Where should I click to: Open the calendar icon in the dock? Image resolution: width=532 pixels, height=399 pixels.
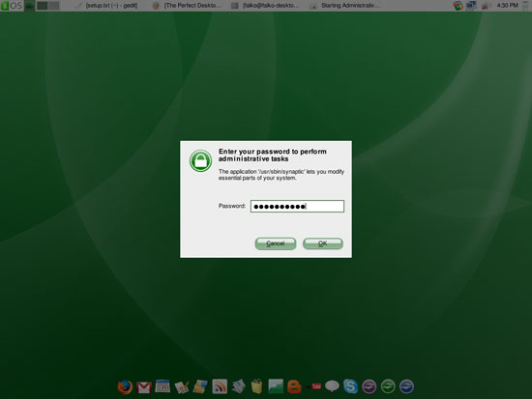point(163,386)
